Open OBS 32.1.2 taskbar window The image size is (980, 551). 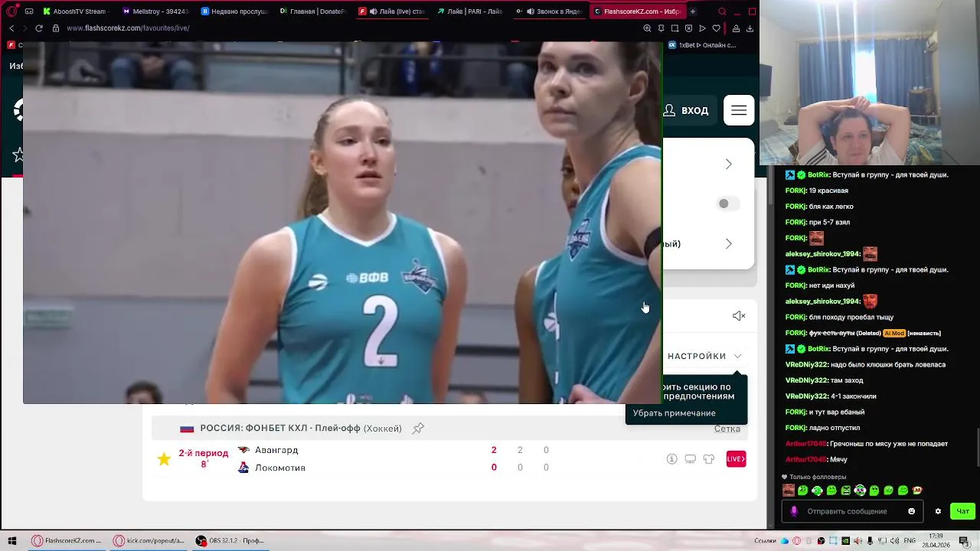[230, 540]
